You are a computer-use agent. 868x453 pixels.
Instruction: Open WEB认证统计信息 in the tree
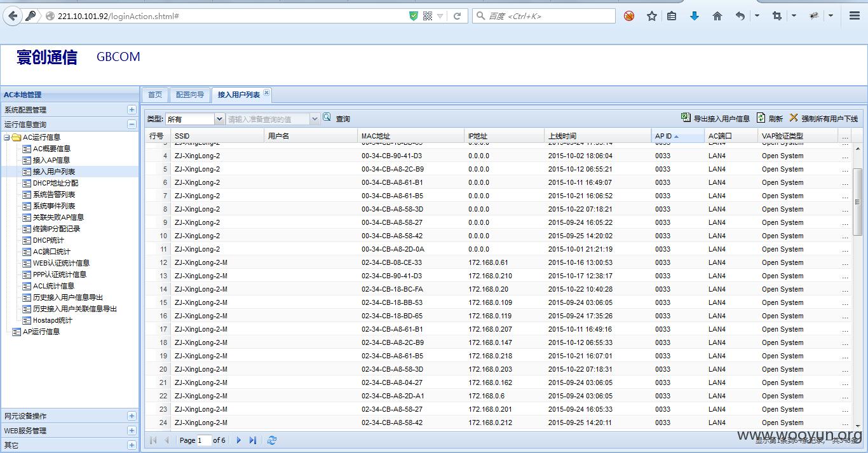61,263
